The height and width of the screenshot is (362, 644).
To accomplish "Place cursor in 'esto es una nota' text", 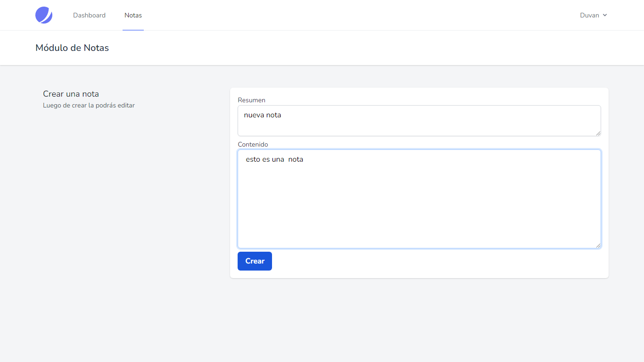I will pyautogui.click(x=274, y=159).
